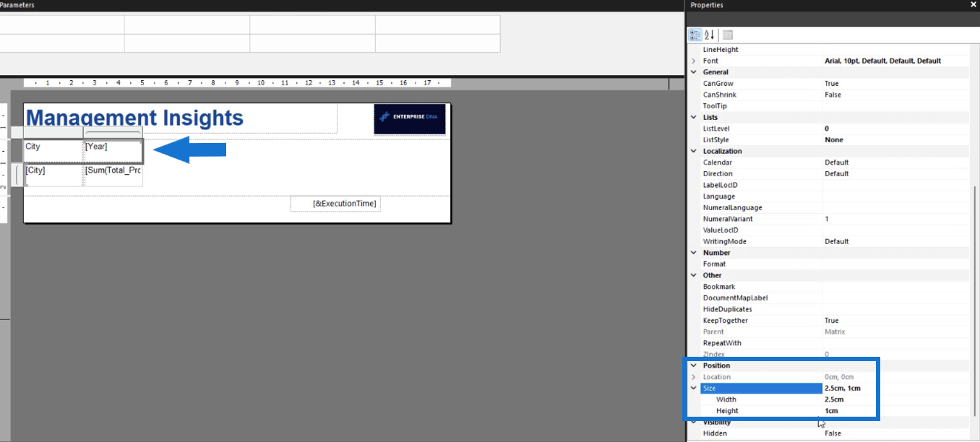Edit the ListLevel value 0

[896, 129]
